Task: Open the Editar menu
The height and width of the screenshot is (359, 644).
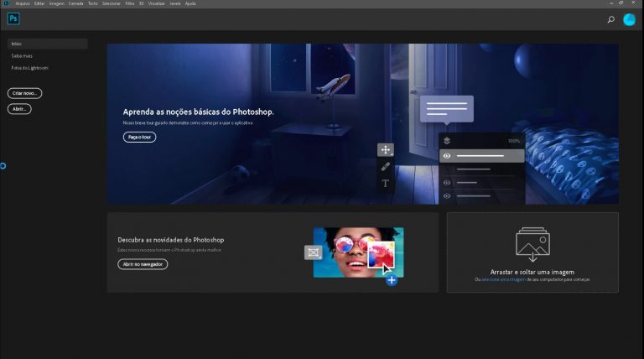Action: tap(39, 3)
